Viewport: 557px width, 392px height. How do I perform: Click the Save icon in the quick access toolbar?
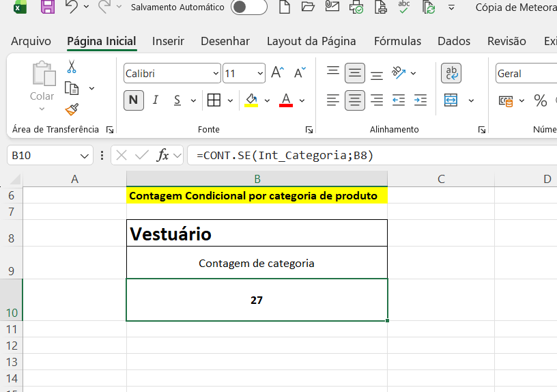coord(48,7)
